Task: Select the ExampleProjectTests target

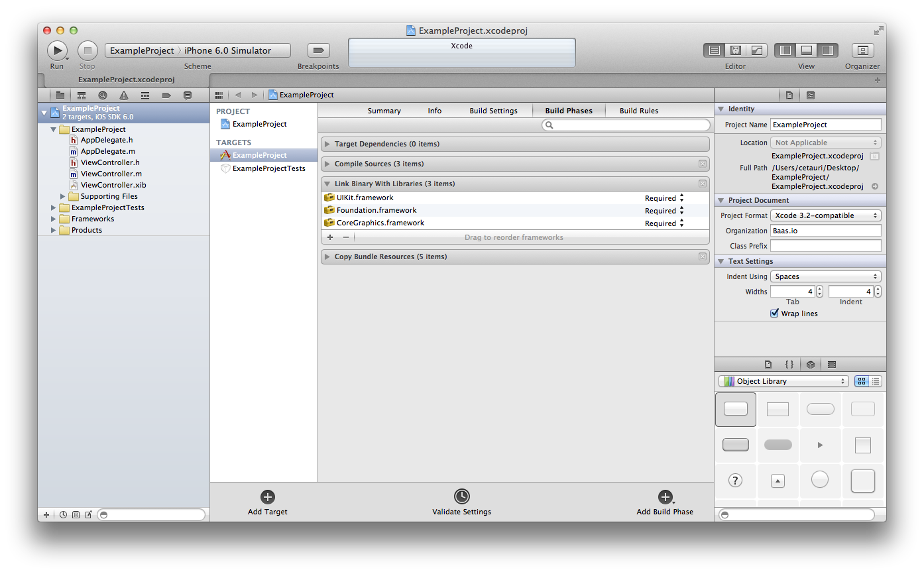Action: tap(264, 168)
